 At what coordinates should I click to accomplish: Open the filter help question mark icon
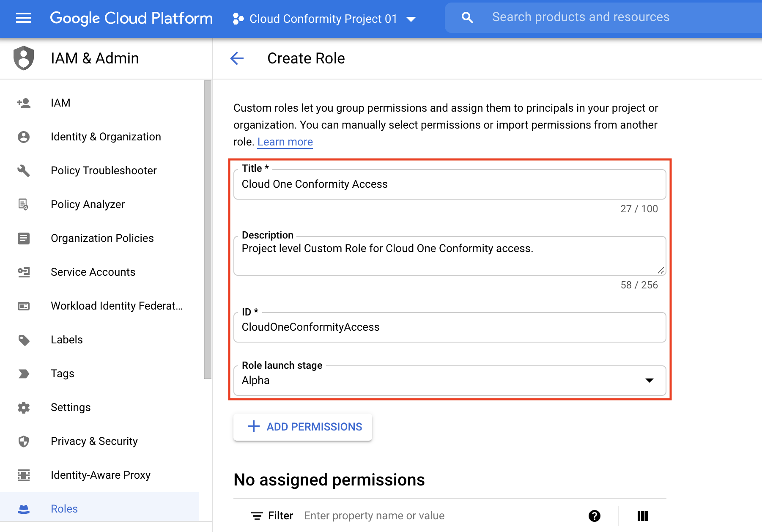594,516
